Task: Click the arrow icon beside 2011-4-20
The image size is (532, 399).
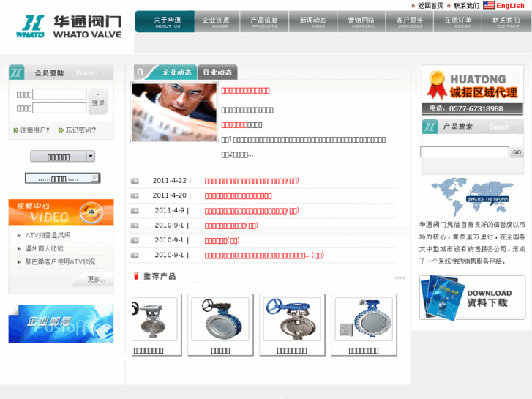Action: (135, 196)
